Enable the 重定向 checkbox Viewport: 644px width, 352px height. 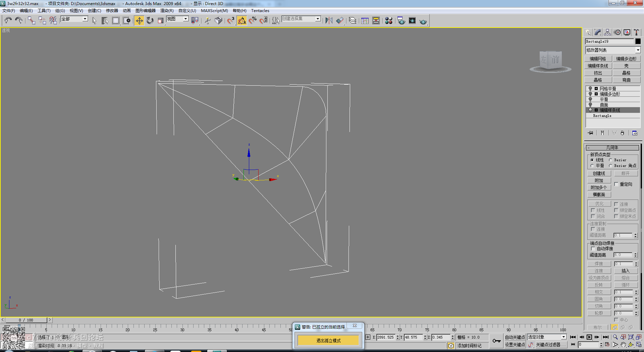pyautogui.click(x=616, y=184)
